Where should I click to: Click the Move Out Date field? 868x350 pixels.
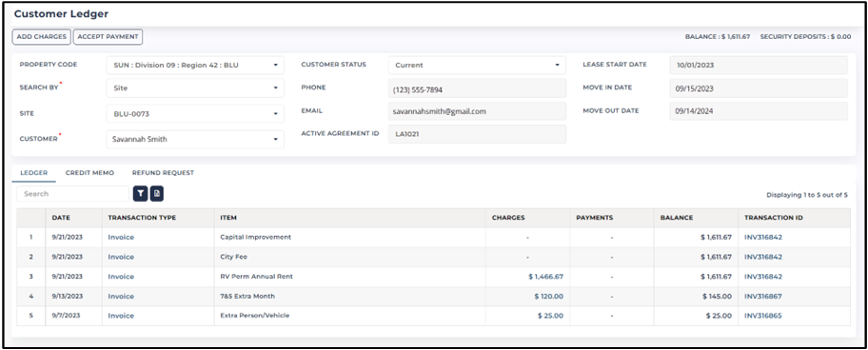pyautogui.click(x=759, y=111)
